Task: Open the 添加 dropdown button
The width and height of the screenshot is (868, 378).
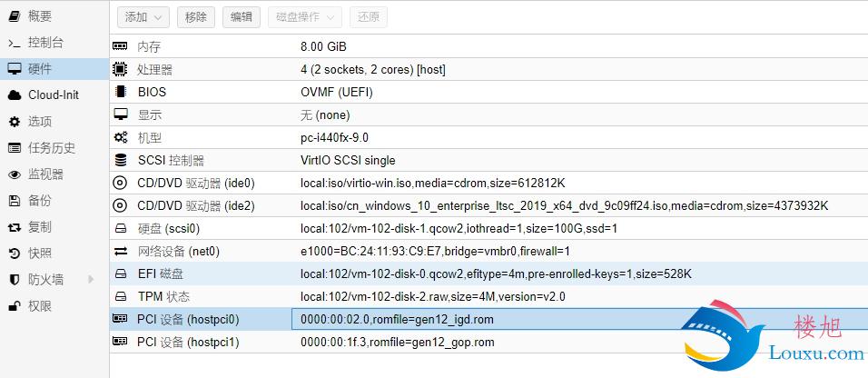Action: click(x=143, y=17)
